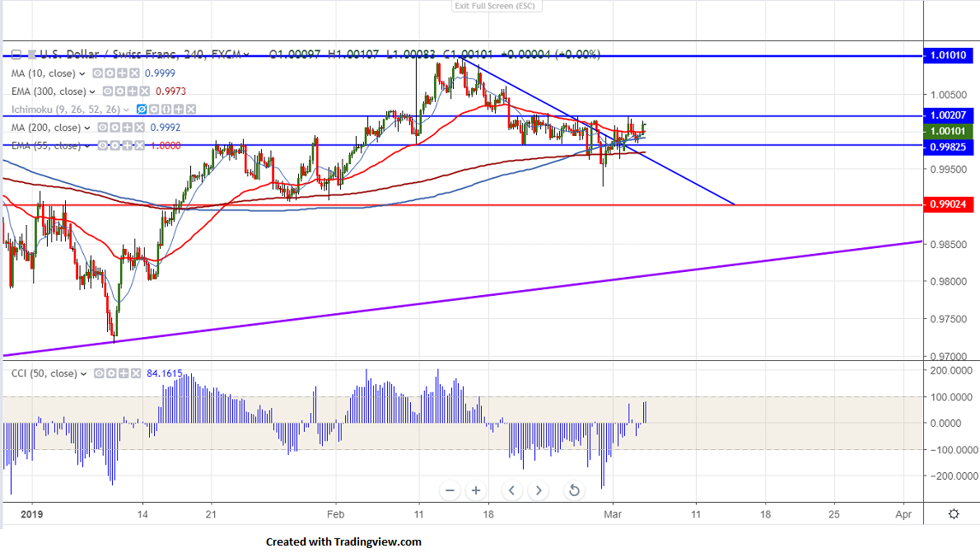Remove the EMA (300, close) indicator
The width and height of the screenshot is (980, 553).
click(x=145, y=91)
